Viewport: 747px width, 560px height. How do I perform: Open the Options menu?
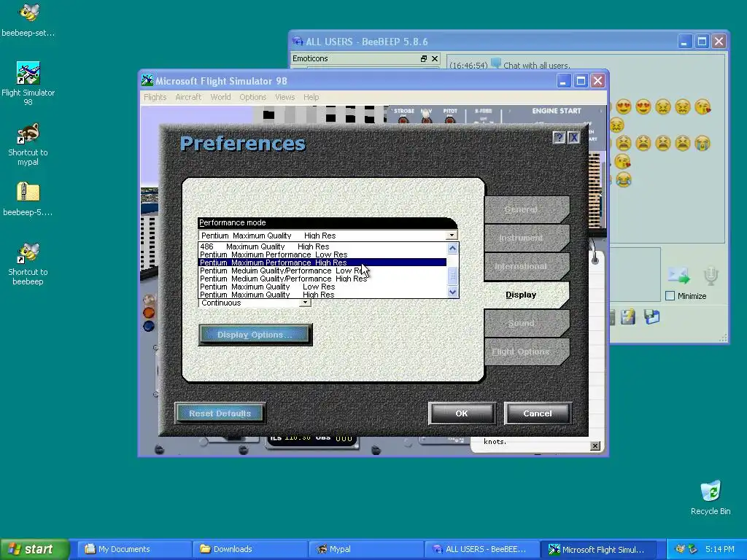point(253,97)
